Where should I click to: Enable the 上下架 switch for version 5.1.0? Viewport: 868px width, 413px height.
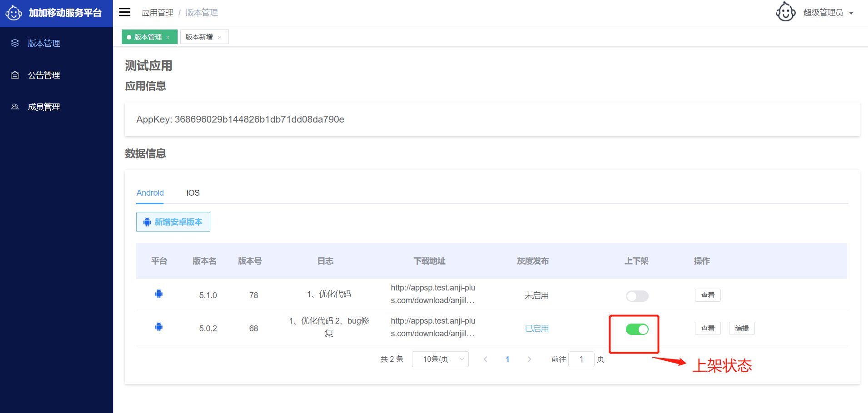637,296
